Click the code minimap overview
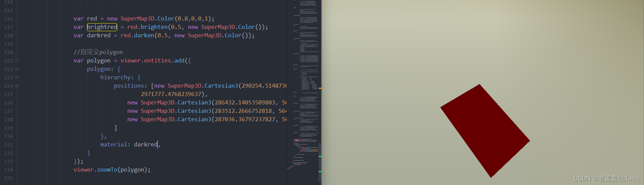The height and width of the screenshot is (185, 644). (x=303, y=84)
